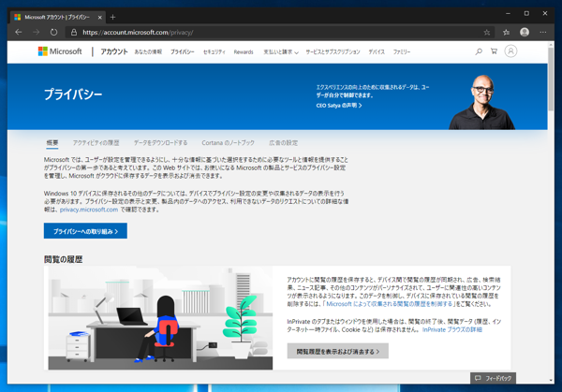Open the shopping cart icon
This screenshot has width=562, height=392.
coord(494,51)
